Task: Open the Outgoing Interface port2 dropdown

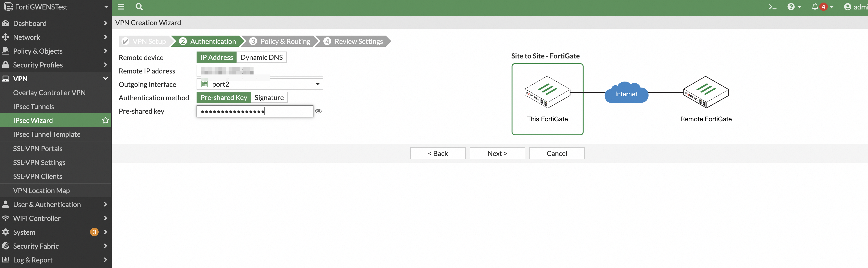Action: (x=259, y=84)
